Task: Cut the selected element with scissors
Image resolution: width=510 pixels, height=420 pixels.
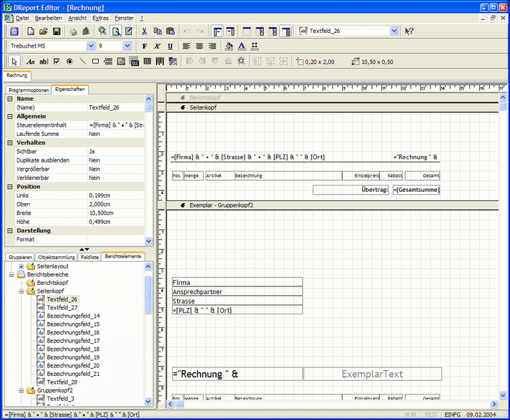Action: tap(144, 31)
